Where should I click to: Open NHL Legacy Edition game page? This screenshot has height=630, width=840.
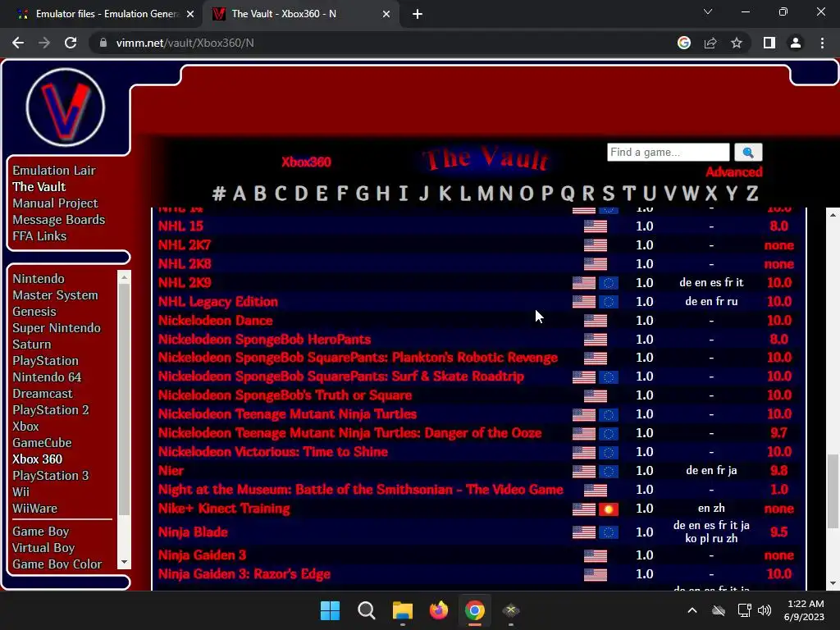point(218,302)
